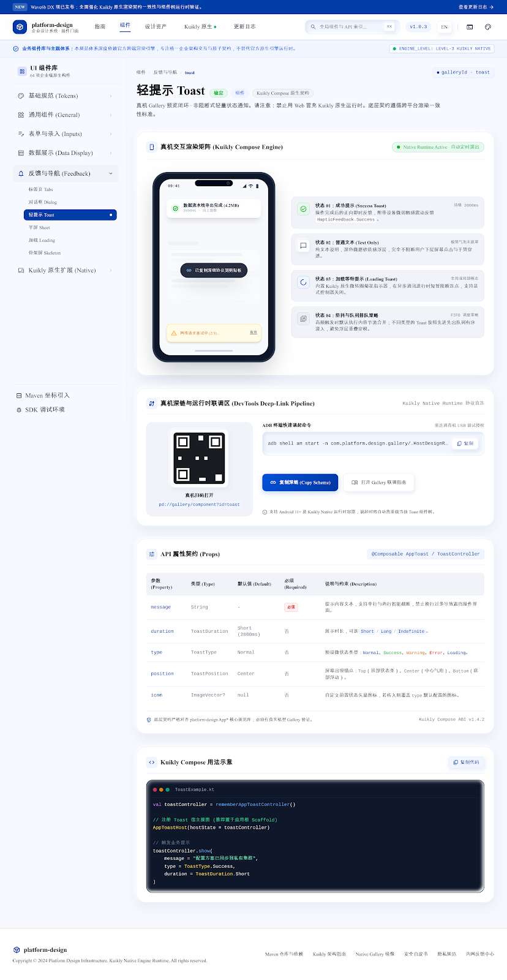Screen dimensions: 507x980
Task: Click the 复制深链 (Copy Scheme) button
Action: point(300,483)
